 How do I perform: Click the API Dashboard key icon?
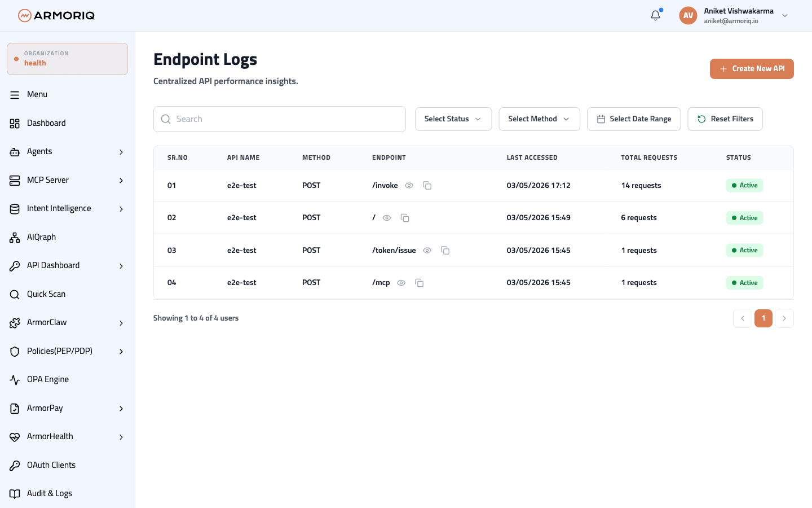[15, 266]
